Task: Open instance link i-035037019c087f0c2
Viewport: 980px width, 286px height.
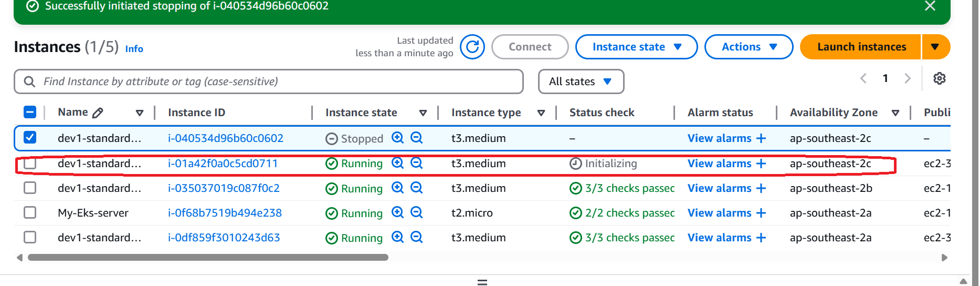Action: coord(224,188)
